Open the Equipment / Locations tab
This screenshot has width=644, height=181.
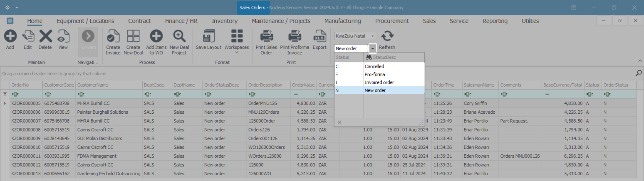85,21
